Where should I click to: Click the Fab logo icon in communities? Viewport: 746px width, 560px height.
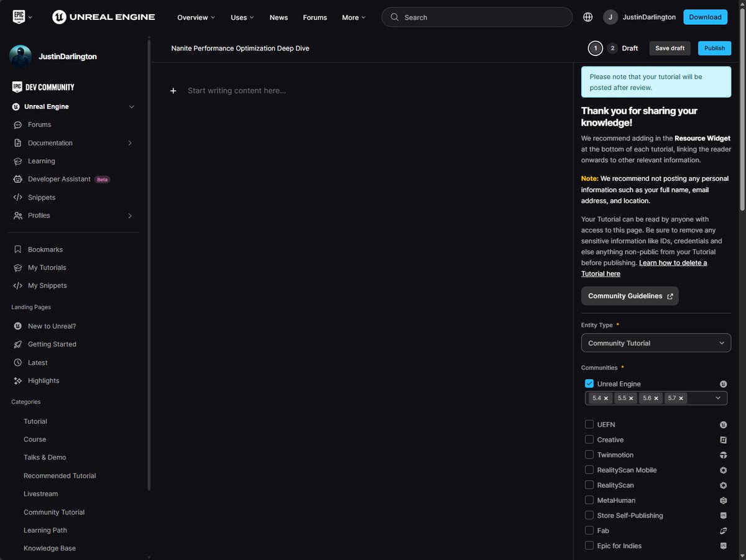(x=723, y=531)
